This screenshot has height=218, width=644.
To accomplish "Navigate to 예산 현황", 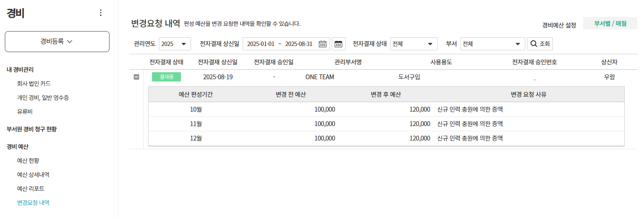I will tap(28, 161).
